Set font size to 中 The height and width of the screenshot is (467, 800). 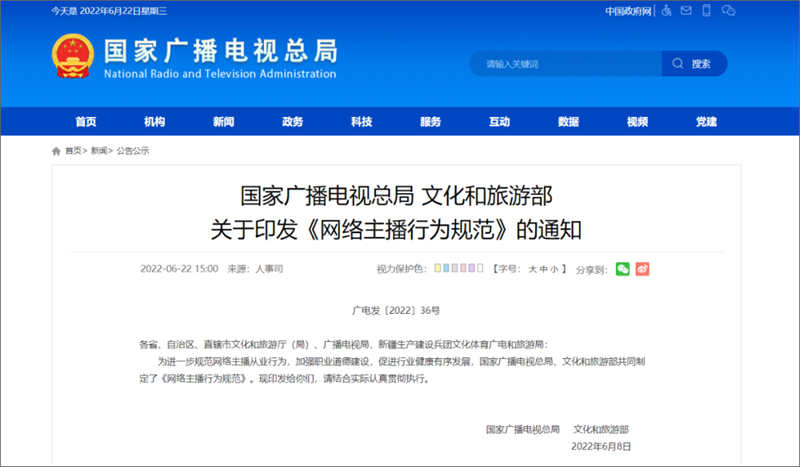click(543, 269)
